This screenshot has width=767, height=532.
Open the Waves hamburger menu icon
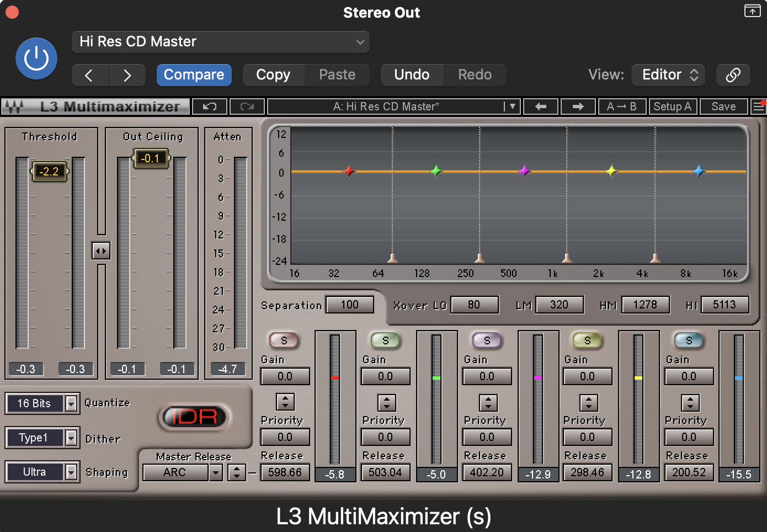point(759,107)
